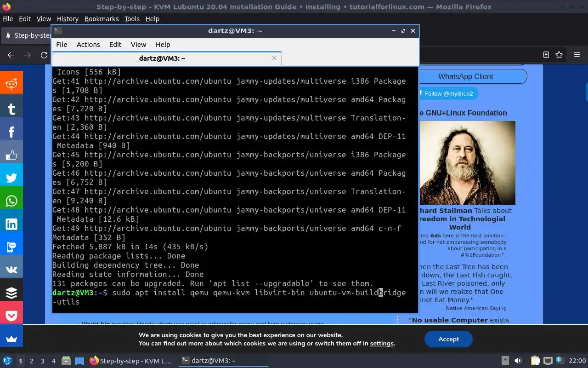Click the clock showing 22:00
Image resolution: width=588 pixels, height=368 pixels.
[x=577, y=361]
